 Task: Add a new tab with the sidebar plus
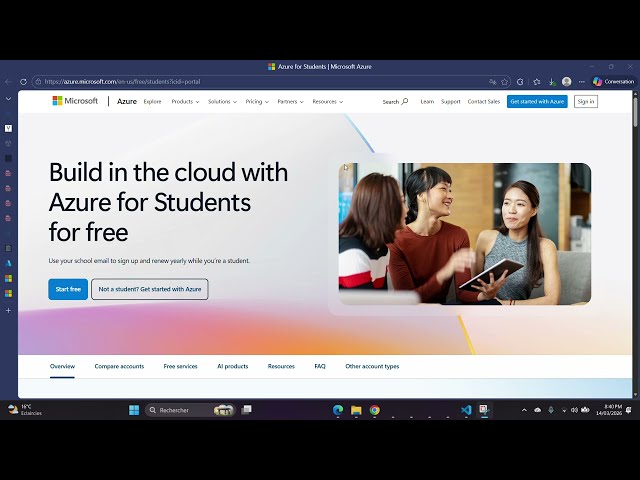[x=8, y=310]
